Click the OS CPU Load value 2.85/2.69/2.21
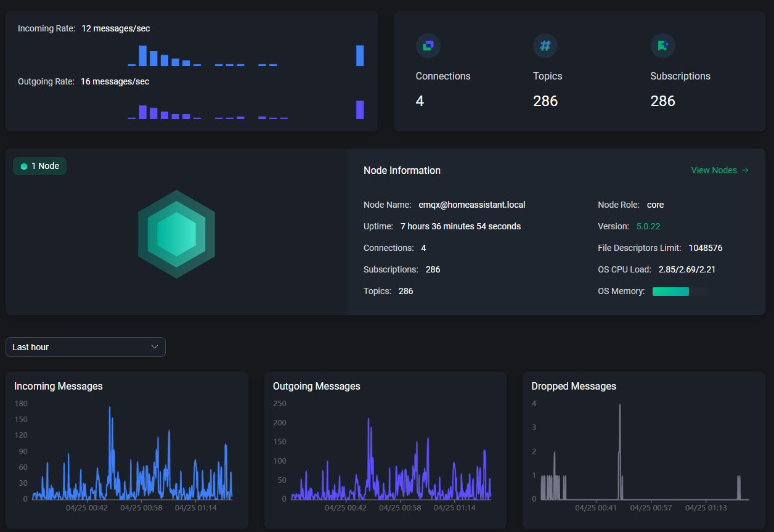This screenshot has width=774, height=532. 687,269
